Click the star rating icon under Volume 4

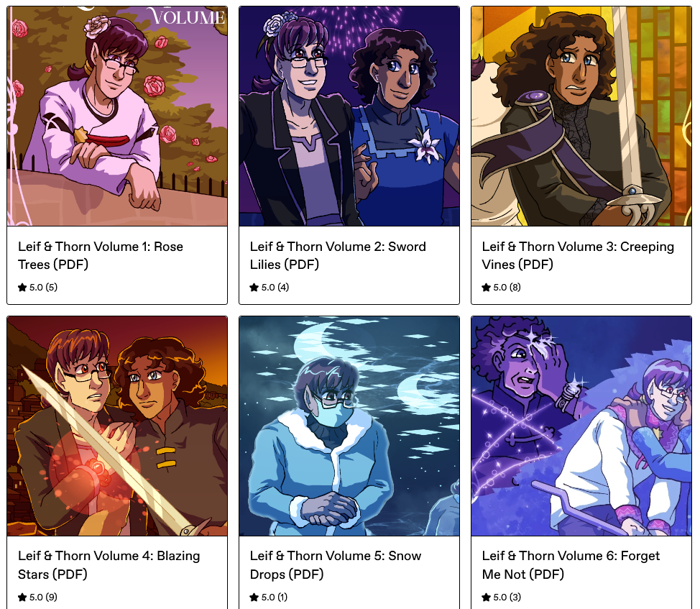22,597
